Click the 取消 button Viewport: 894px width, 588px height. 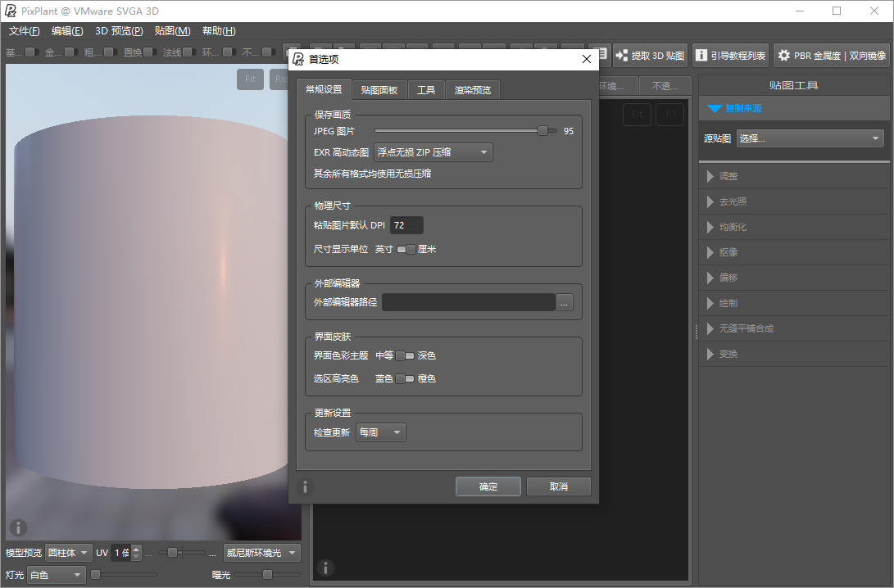pyautogui.click(x=559, y=486)
